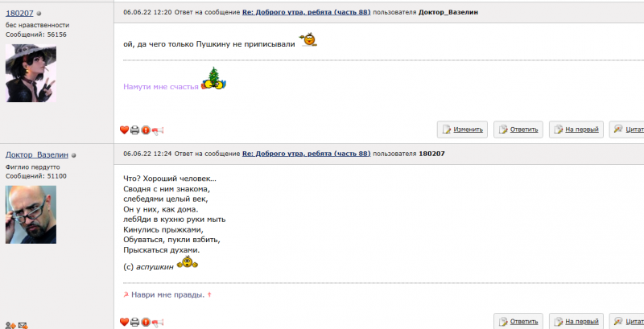Open the Re: Доброго утра link in the first post header
This screenshot has width=644, height=329.
(x=306, y=14)
